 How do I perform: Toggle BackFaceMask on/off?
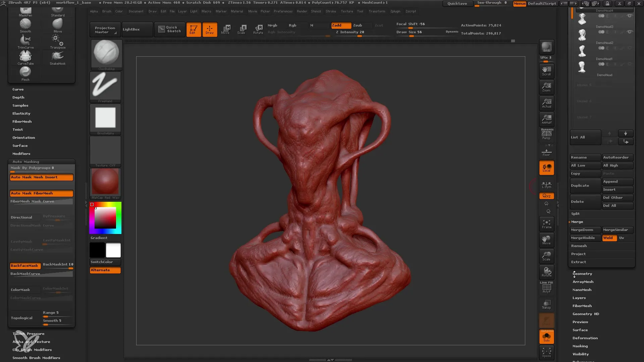[x=24, y=265]
